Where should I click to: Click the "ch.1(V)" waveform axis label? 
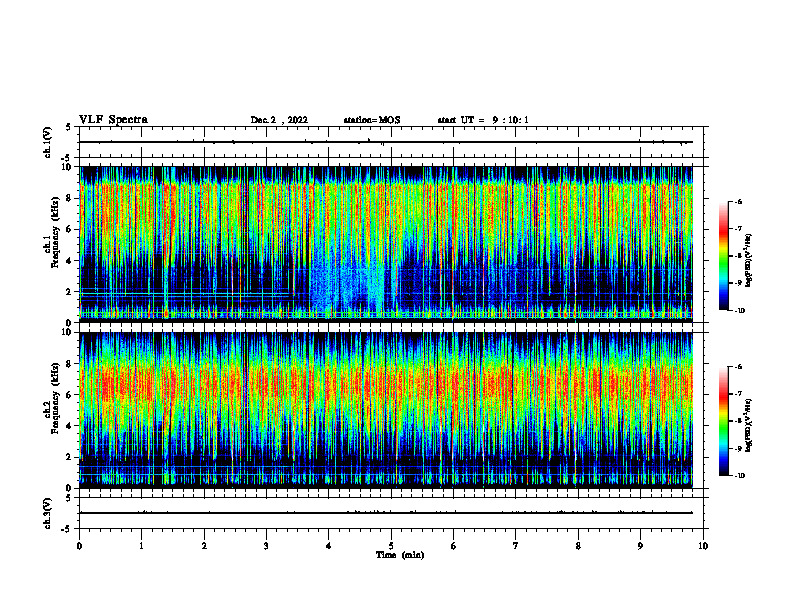(48, 142)
